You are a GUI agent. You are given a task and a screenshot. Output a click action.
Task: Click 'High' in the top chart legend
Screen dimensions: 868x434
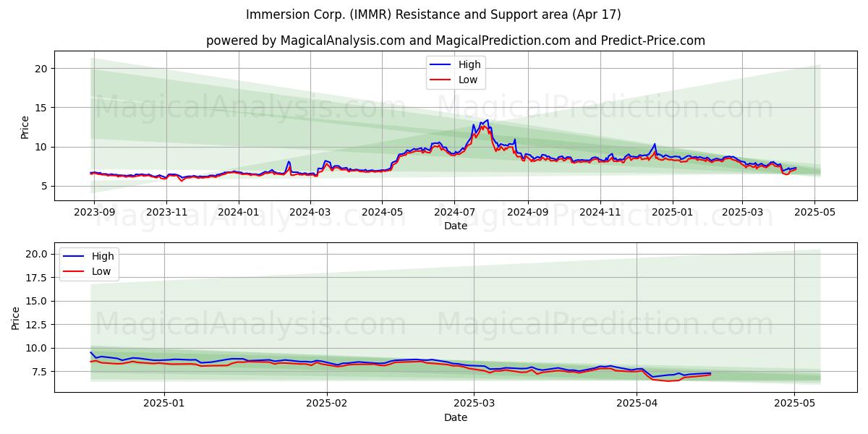click(469, 64)
